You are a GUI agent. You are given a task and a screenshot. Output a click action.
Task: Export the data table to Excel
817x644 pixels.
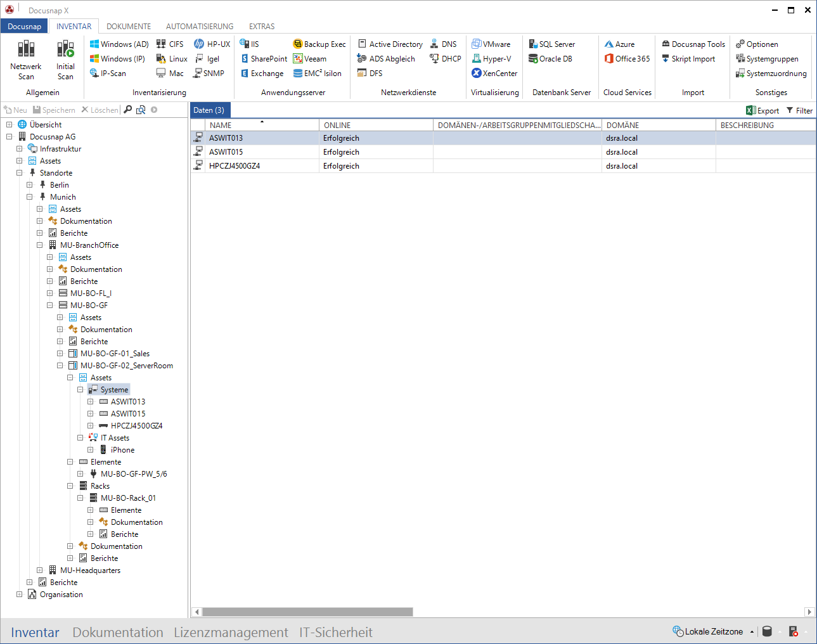[x=762, y=110]
